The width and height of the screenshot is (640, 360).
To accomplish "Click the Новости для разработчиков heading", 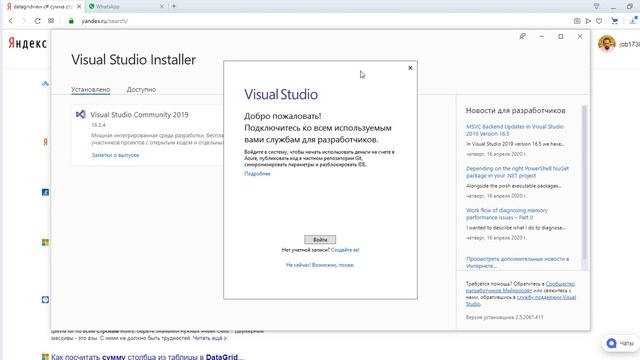I will pos(516,111).
